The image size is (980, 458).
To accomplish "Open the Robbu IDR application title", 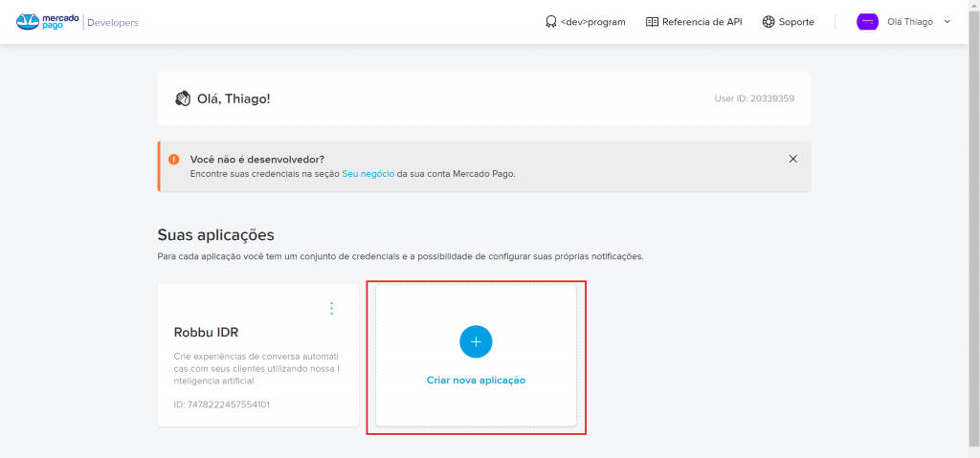I will 206,333.
